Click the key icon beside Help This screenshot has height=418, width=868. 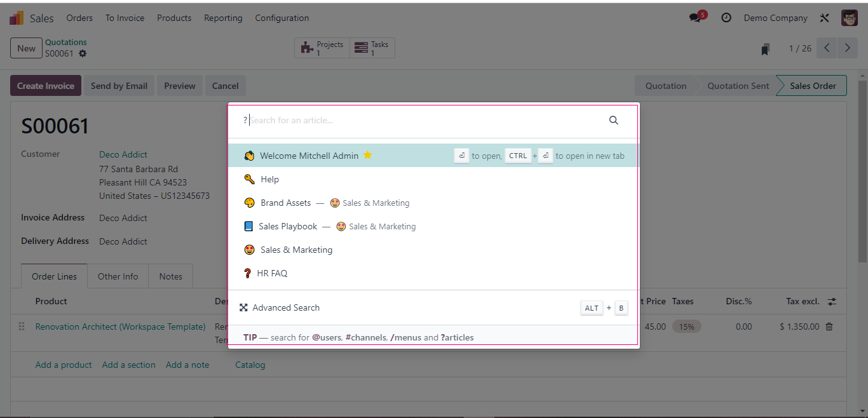click(x=249, y=179)
